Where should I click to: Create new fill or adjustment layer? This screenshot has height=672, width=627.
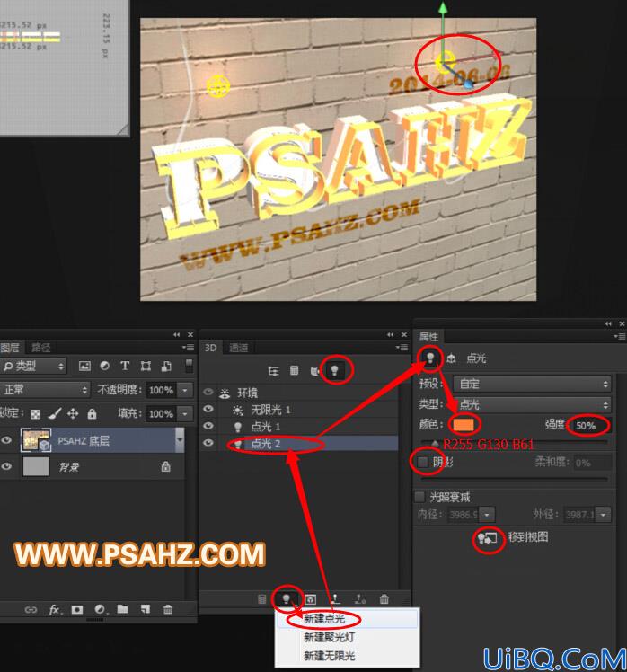(100, 609)
